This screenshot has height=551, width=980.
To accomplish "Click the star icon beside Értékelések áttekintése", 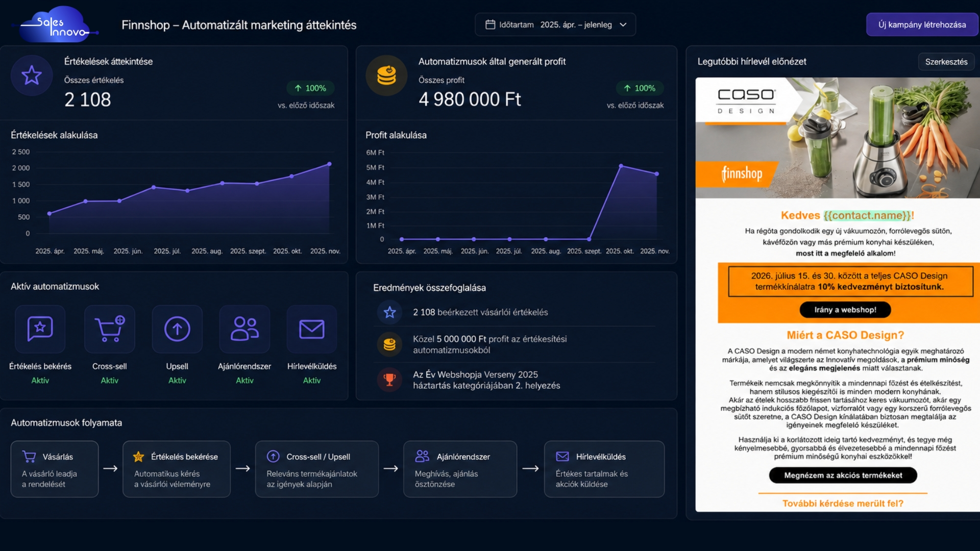I will pyautogui.click(x=32, y=76).
